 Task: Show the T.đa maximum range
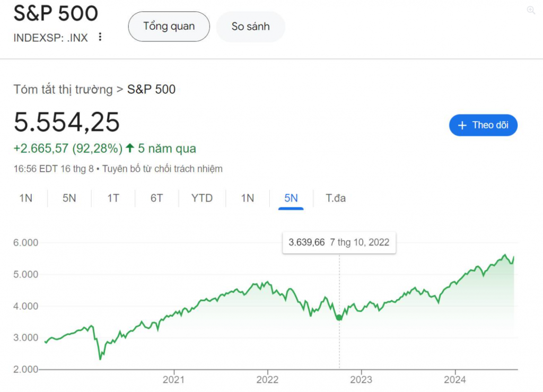pos(336,198)
